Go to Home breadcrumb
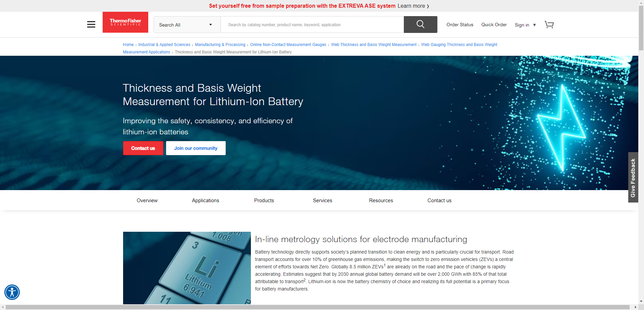Screen dimensions: 644x310 click(x=128, y=45)
